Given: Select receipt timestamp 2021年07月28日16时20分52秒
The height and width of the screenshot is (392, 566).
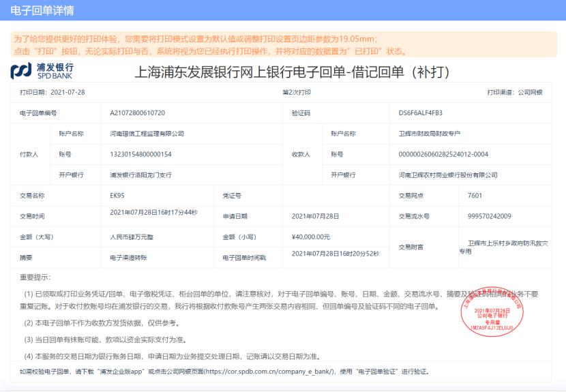Looking at the screenshot, I should point(336,254).
